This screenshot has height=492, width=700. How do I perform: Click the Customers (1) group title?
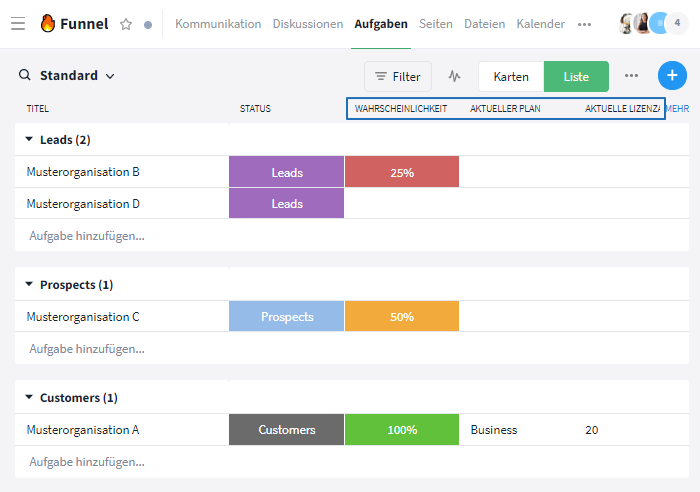click(79, 397)
